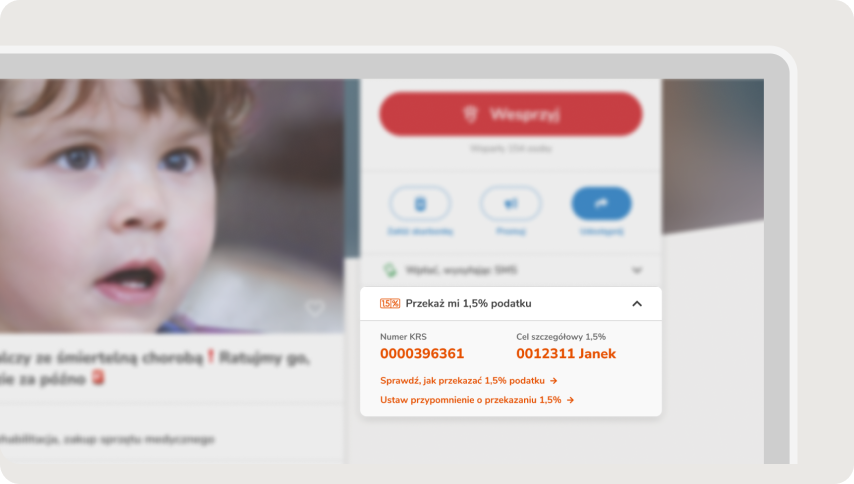Open link Sprawdź, jak przekazać 1,5% podatku
Viewport: 854px width, 484px height.
click(x=462, y=381)
